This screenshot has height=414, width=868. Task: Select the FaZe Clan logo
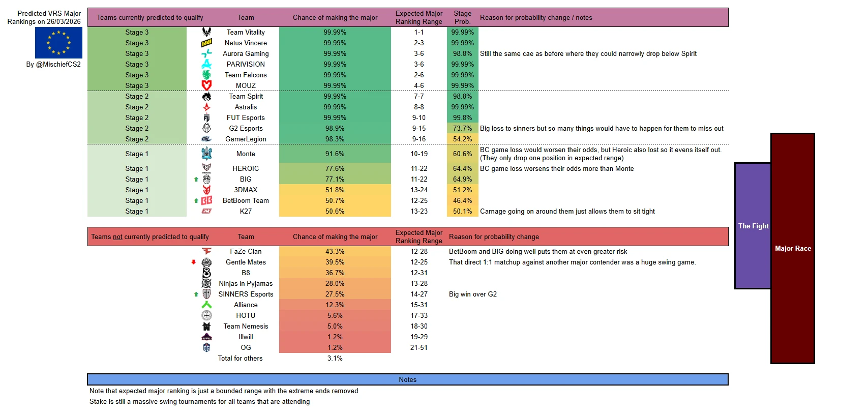(x=206, y=251)
